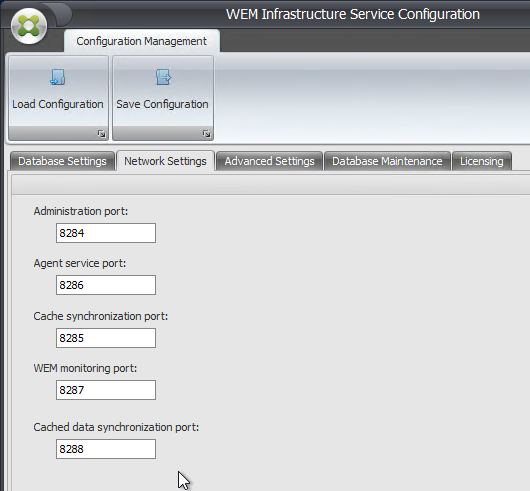Select the Cache synchronization port field
530x491 pixels.
click(106, 338)
